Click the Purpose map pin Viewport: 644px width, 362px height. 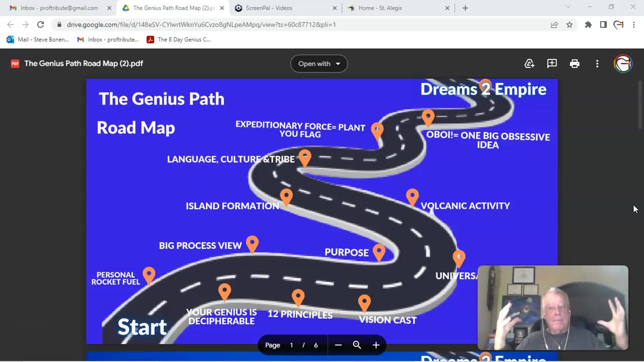[x=379, y=252]
